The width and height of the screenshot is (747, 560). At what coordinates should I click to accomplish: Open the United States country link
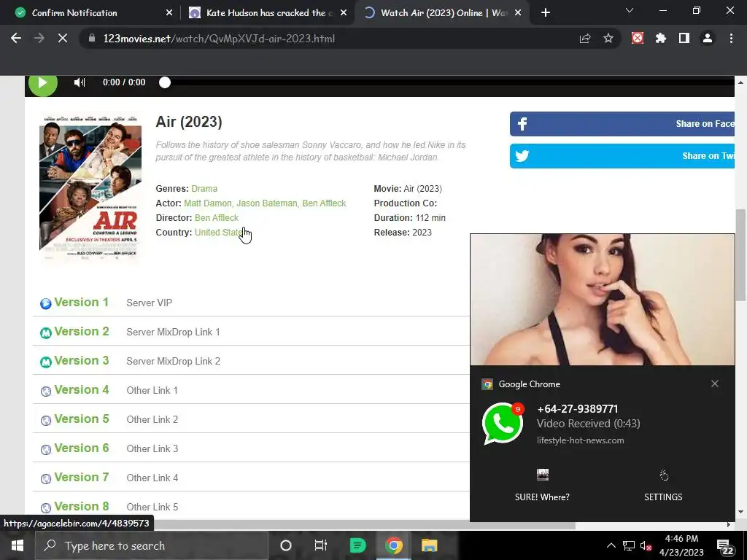pyautogui.click(x=220, y=233)
